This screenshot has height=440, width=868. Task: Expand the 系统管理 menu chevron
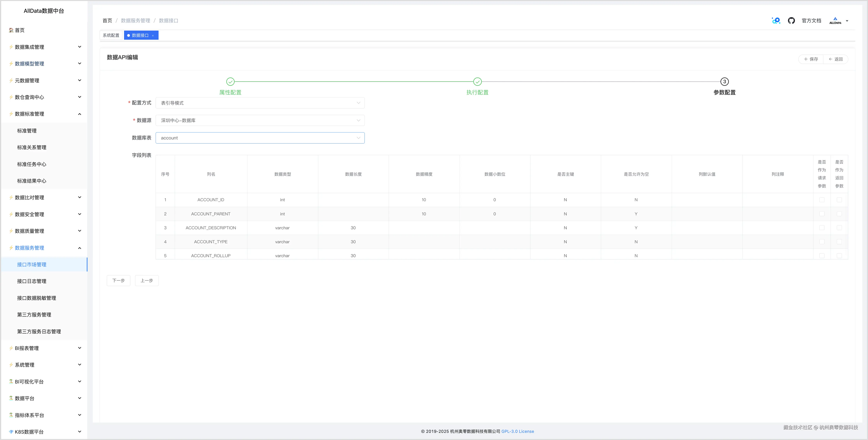click(79, 364)
